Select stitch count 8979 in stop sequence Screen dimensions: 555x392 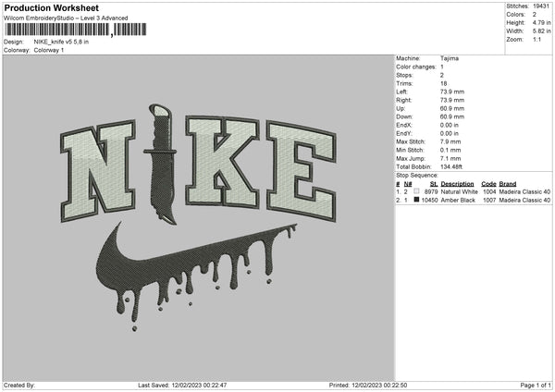431,192
